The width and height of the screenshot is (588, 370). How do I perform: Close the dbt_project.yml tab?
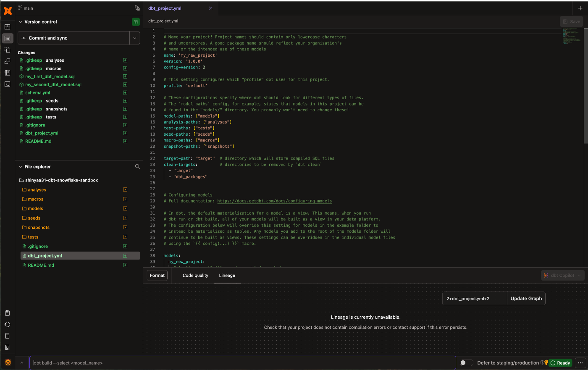210,8
